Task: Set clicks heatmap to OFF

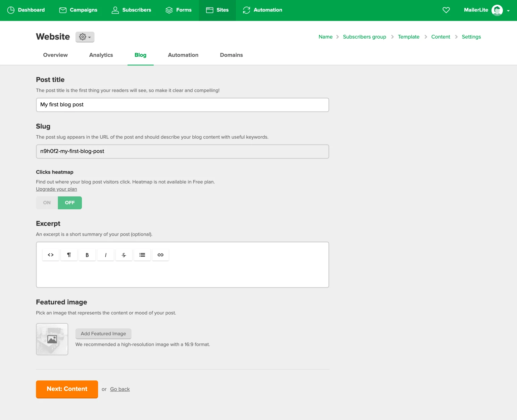Action: point(70,203)
